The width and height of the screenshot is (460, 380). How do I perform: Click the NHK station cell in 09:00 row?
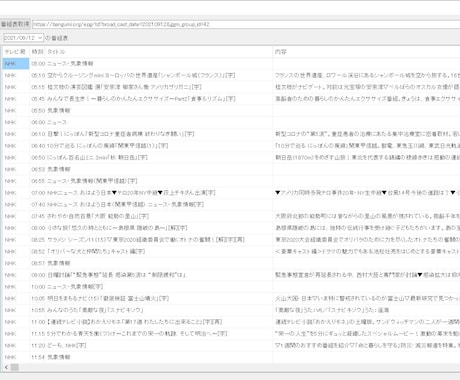tap(16, 275)
